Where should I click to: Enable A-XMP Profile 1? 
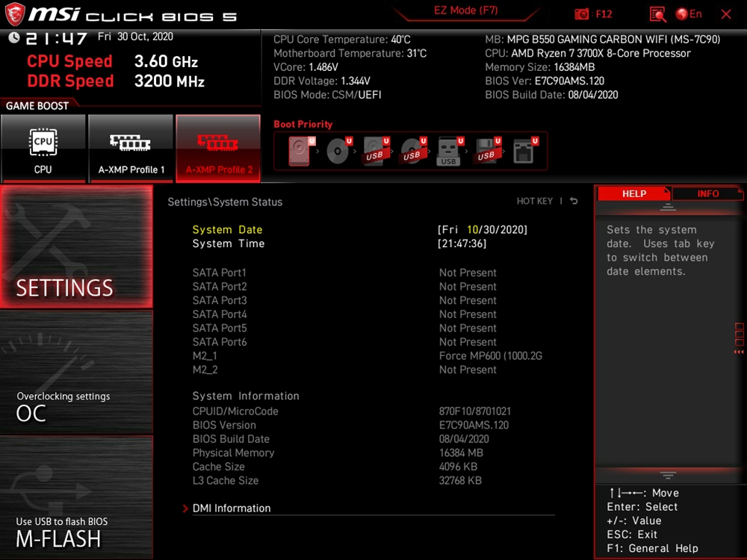click(x=131, y=149)
